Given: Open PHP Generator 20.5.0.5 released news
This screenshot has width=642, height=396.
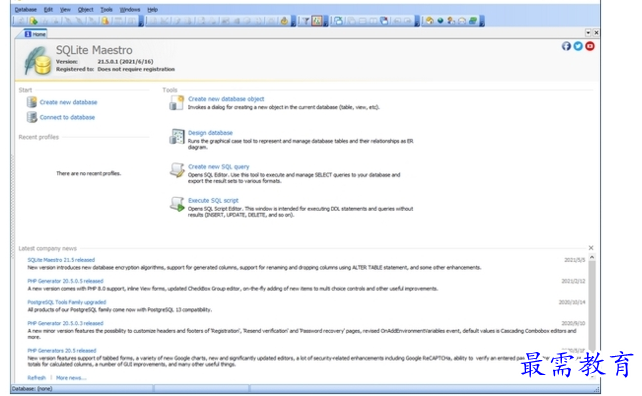Looking at the screenshot, I should 65,281.
